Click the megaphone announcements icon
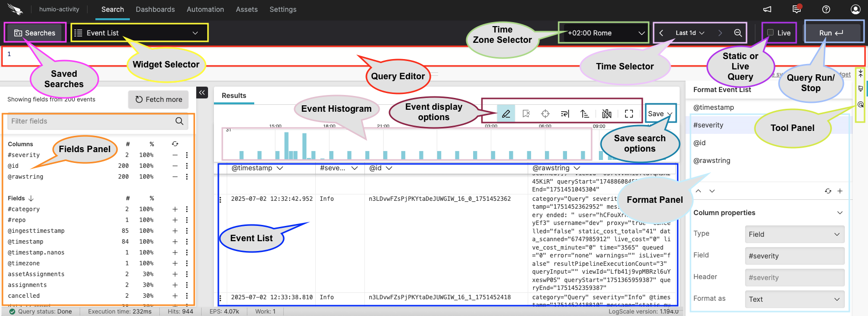Viewport: 868px width, 316px height. (x=767, y=9)
